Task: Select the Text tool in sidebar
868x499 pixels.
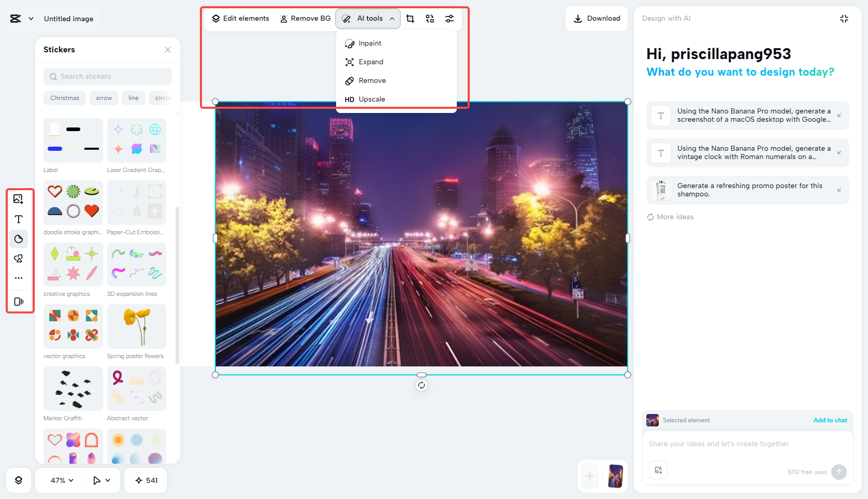Action: (19, 219)
